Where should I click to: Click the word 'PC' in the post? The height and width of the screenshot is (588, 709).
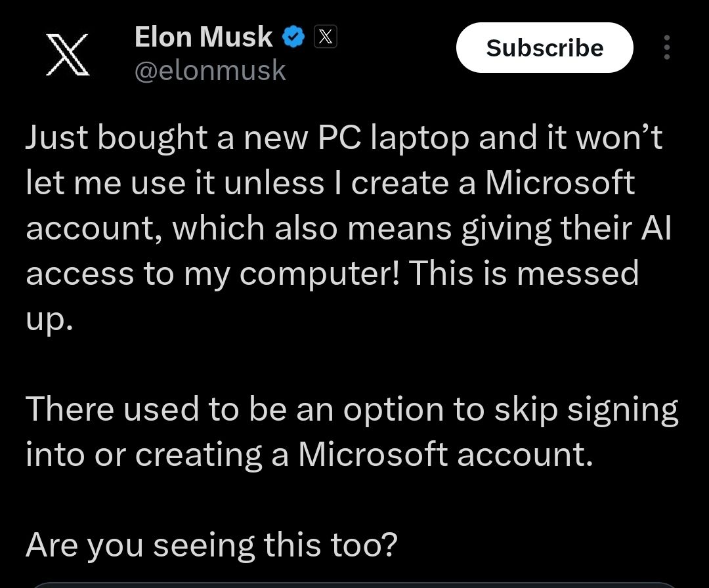click(x=339, y=137)
